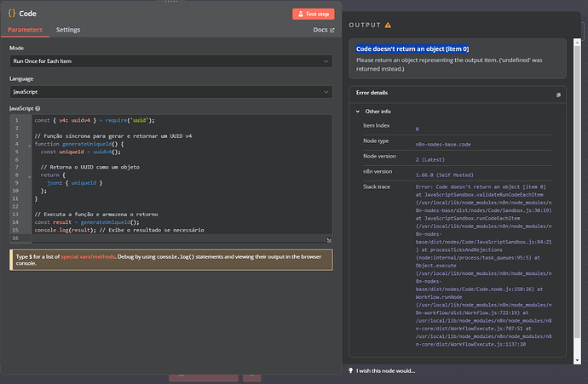Copy error details with the copy icon
Image resolution: width=588 pixels, height=384 pixels.
pos(558,94)
